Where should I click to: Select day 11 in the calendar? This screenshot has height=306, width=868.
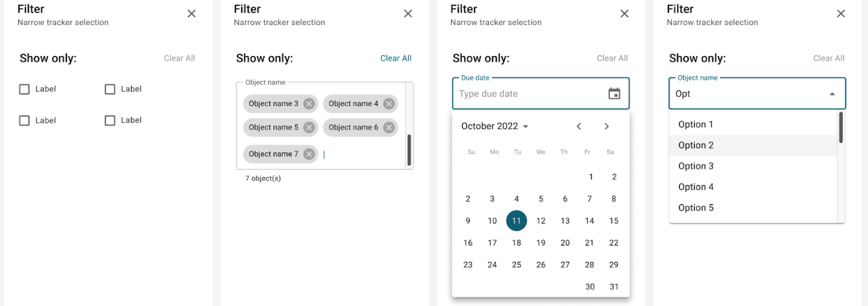click(516, 221)
